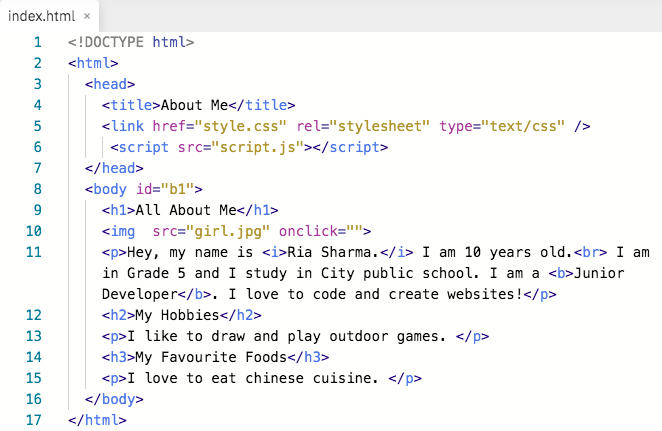Click the word 'Junior' after the b tag
Image resolution: width=662 pixels, height=431 pixels.
599,273
